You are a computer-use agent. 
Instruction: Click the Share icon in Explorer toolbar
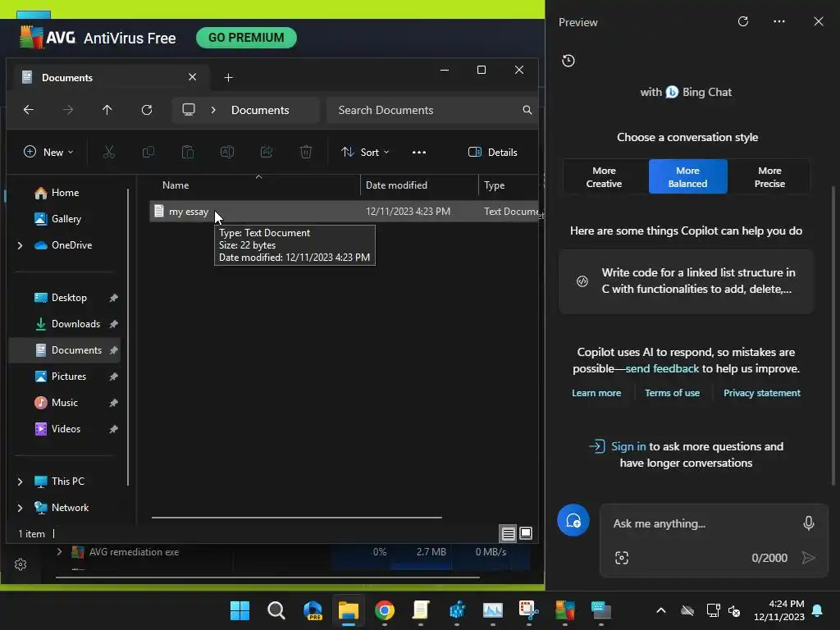click(267, 152)
